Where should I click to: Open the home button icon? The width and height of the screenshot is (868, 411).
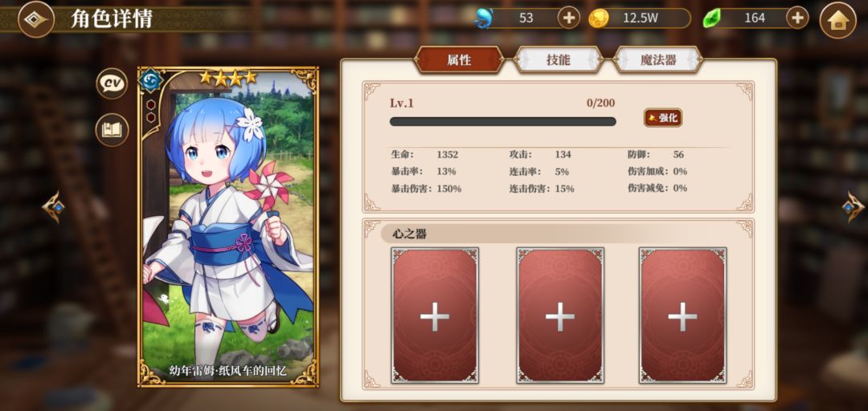click(x=838, y=20)
